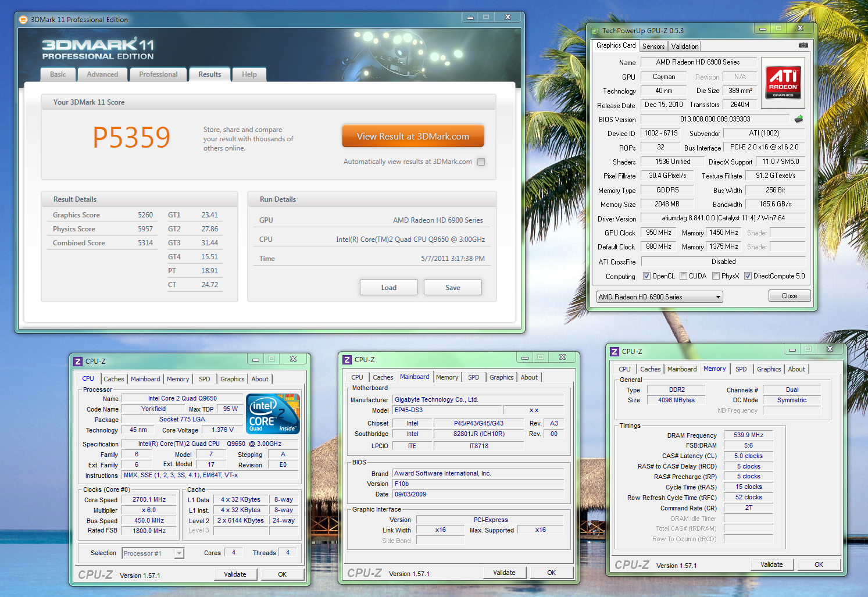Open the Professional tab in 3DMark 11
Screen dimensions: 868x597
[158, 74]
